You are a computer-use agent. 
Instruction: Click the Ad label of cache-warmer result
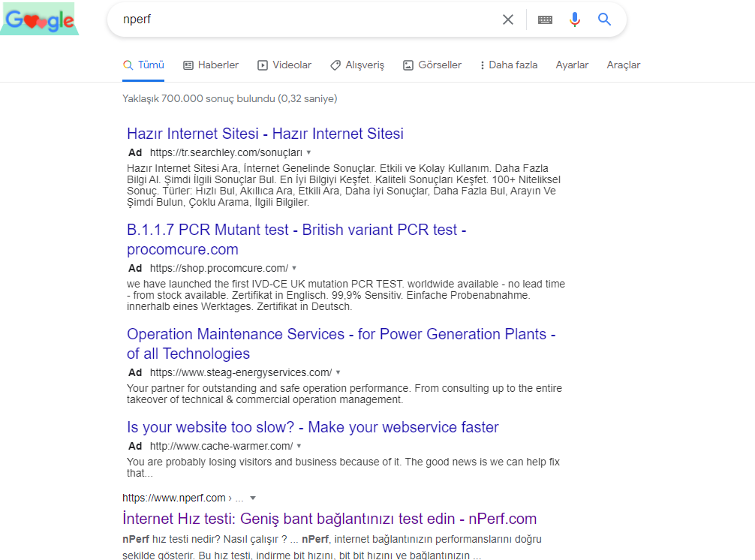click(135, 447)
